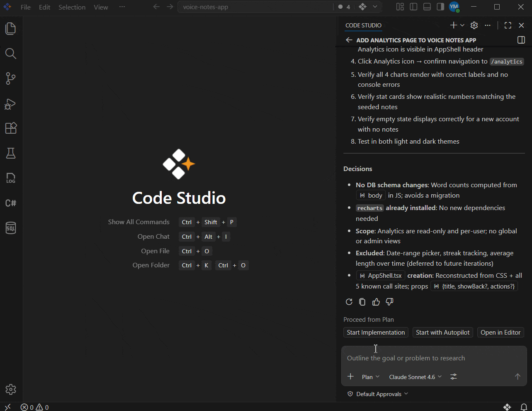Open the C# activity bar icon
This screenshot has height=411, width=532.
pyautogui.click(x=11, y=203)
